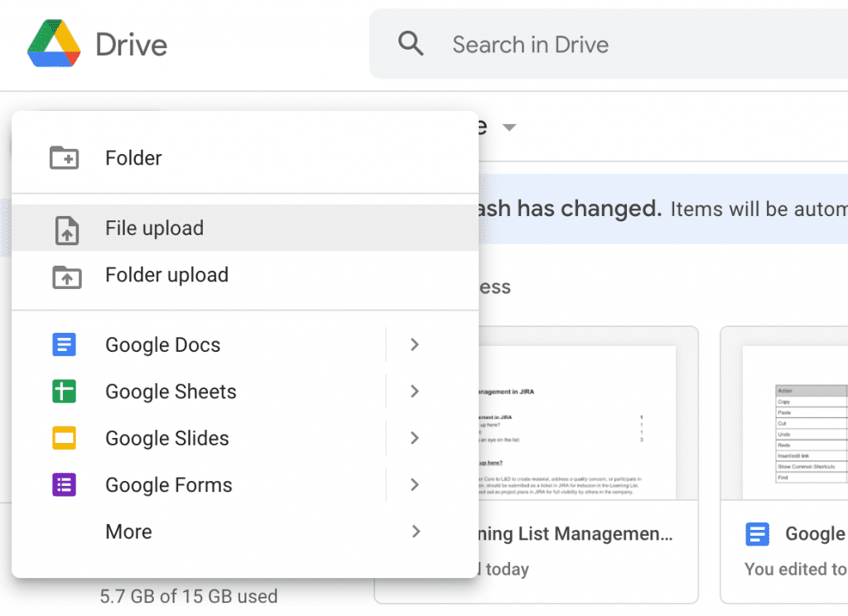Click the search magnifier icon
The height and width of the screenshot is (616, 848).
point(412,44)
